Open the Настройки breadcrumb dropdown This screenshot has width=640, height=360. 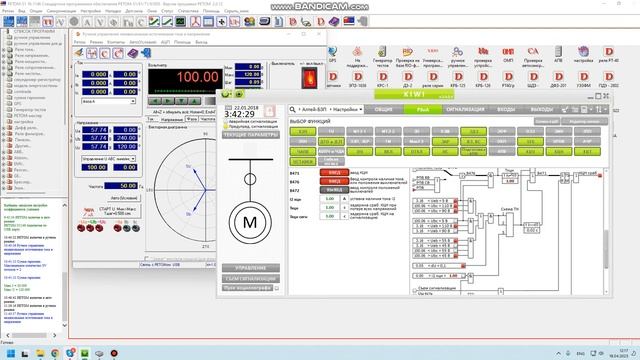[x=347, y=109]
